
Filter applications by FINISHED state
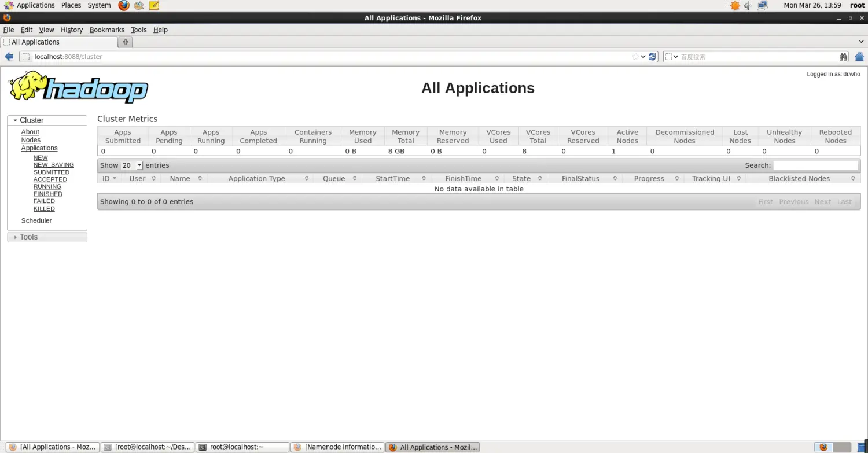48,194
